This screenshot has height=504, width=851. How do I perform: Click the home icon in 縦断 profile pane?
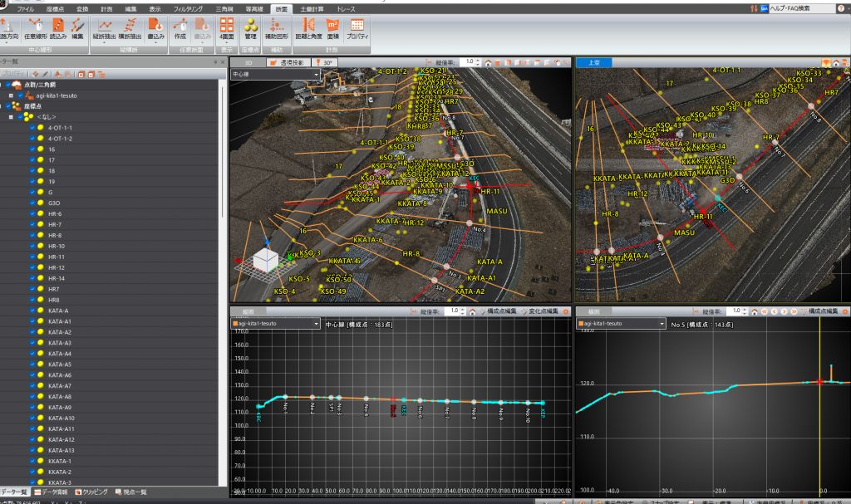(x=473, y=312)
